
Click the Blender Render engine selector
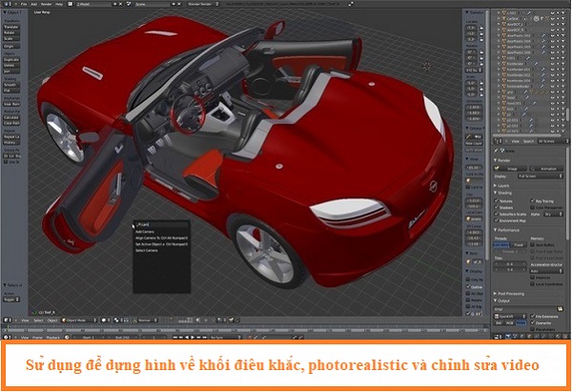(x=195, y=4)
